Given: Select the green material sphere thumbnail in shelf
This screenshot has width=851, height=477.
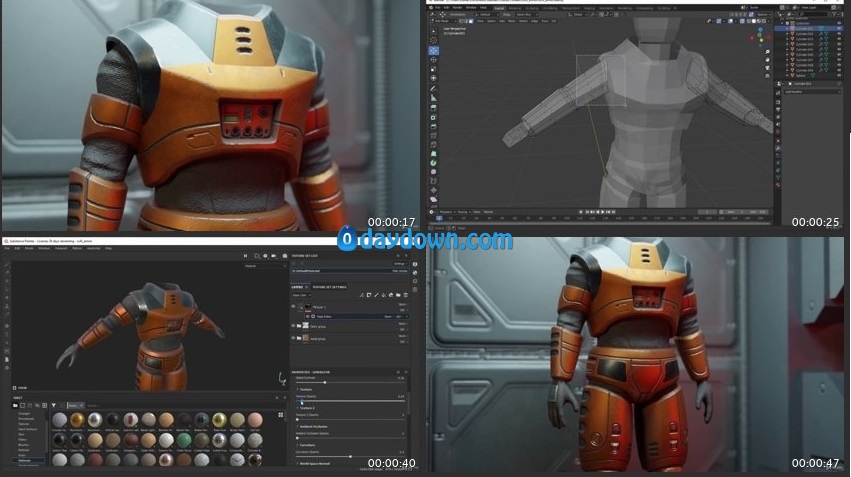Looking at the screenshot, I should tap(185, 440).
